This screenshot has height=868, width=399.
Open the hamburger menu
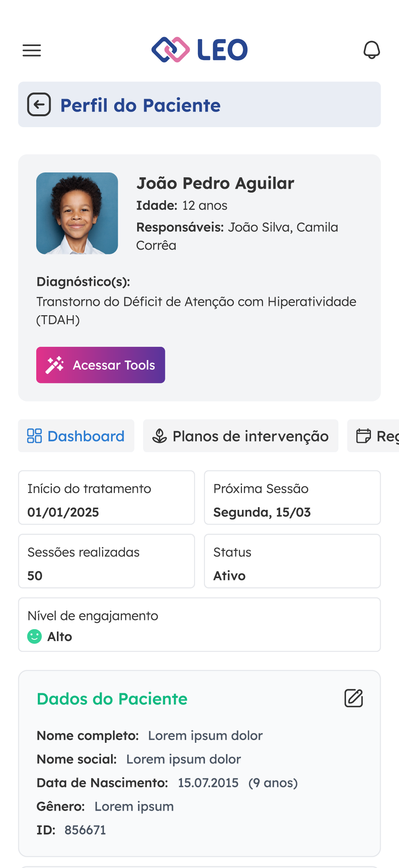32,50
